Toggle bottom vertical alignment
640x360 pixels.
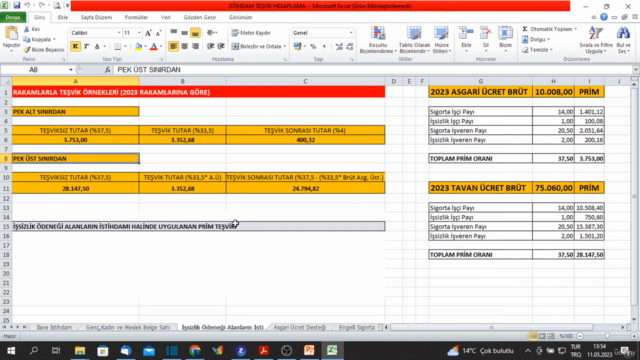click(195, 33)
